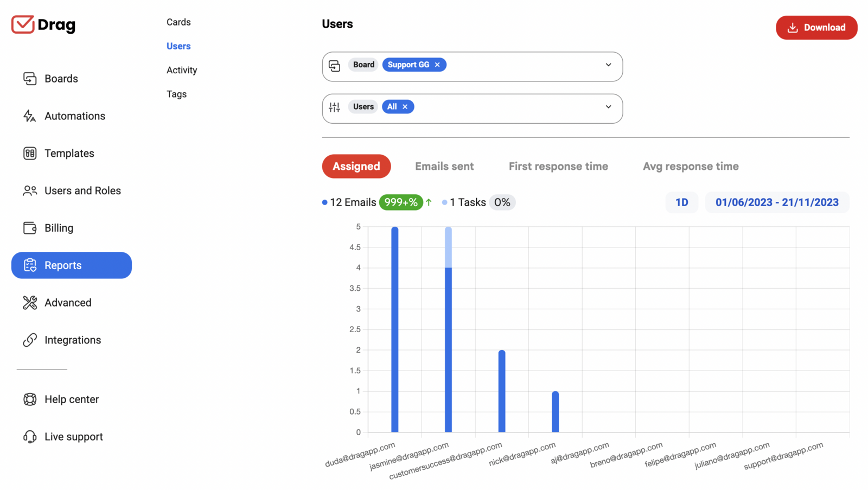Click the Help center lifebuoy icon
Image resolution: width=868 pixels, height=490 pixels.
pos(30,399)
